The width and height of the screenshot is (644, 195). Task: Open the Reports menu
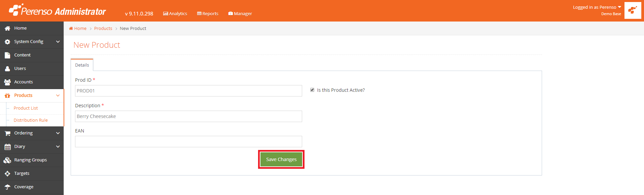click(x=208, y=13)
